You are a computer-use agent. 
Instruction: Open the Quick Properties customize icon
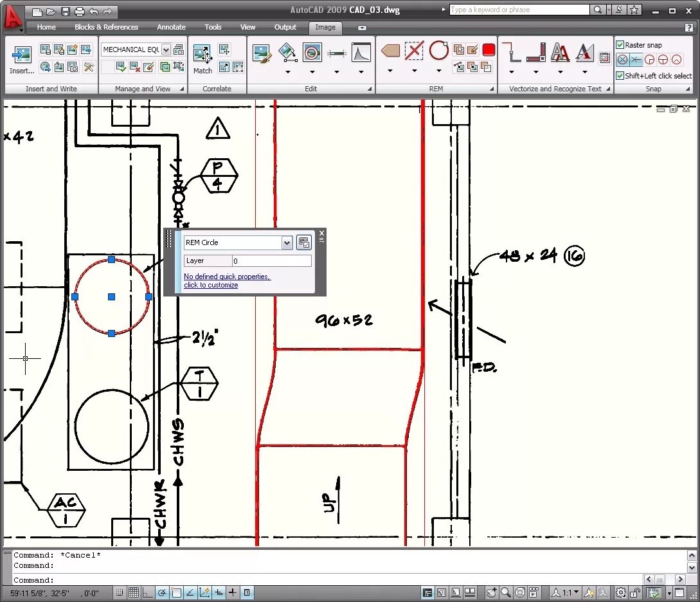pyautogui.click(x=304, y=242)
